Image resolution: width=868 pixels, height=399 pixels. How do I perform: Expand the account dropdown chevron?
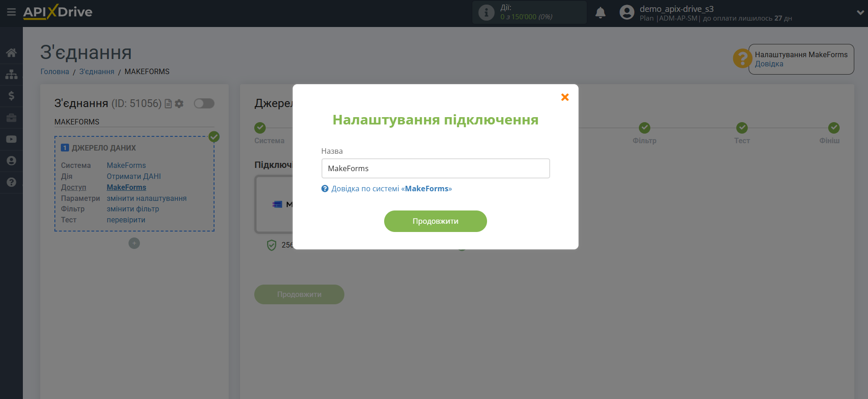tap(860, 12)
